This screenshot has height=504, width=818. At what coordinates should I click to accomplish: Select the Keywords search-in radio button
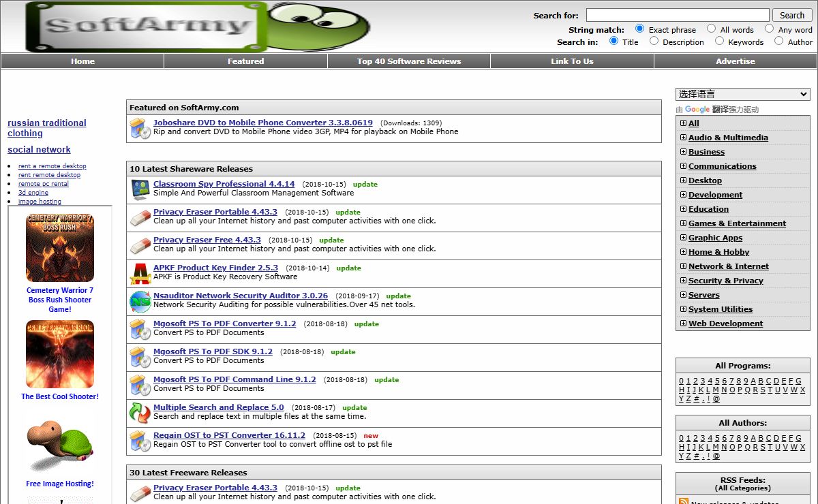coord(719,41)
